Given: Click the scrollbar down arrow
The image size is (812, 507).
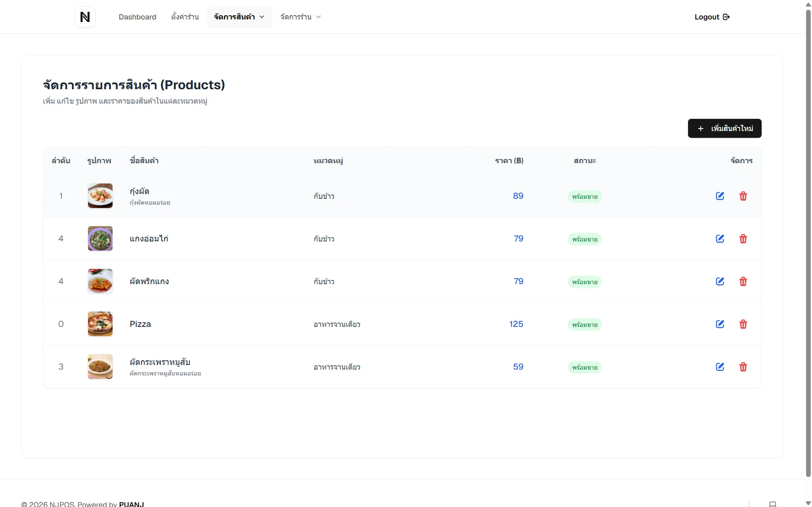Looking at the screenshot, I should pyautogui.click(x=808, y=503).
